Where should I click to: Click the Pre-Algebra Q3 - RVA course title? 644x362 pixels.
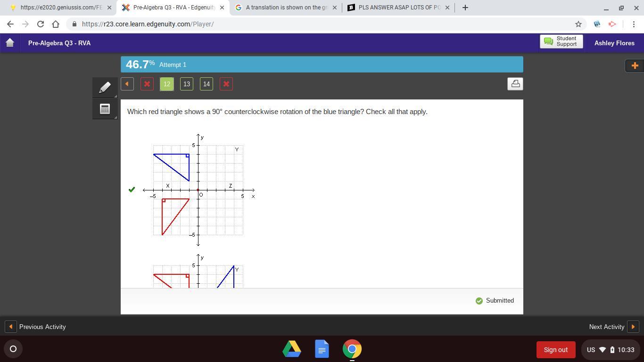(x=59, y=43)
